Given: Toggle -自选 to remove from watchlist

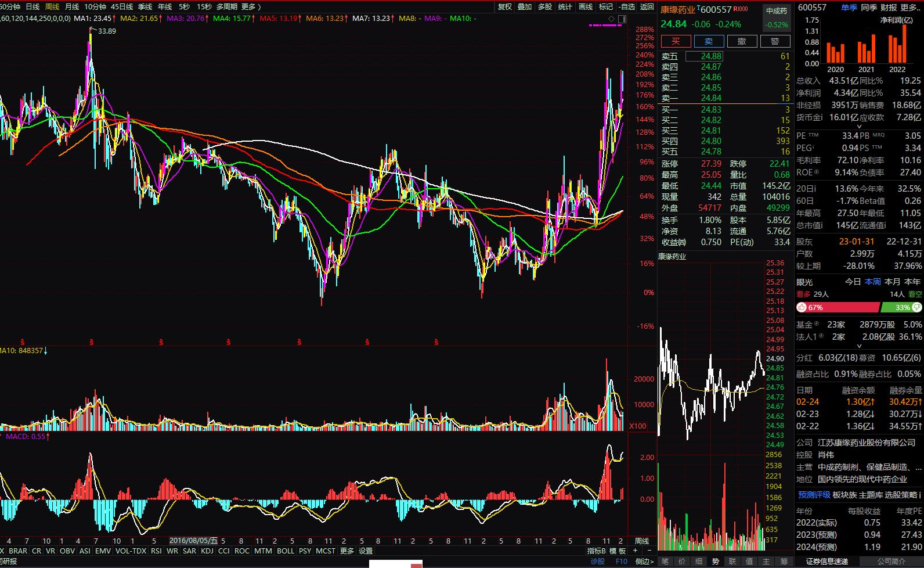Looking at the screenshot, I should 627,7.
